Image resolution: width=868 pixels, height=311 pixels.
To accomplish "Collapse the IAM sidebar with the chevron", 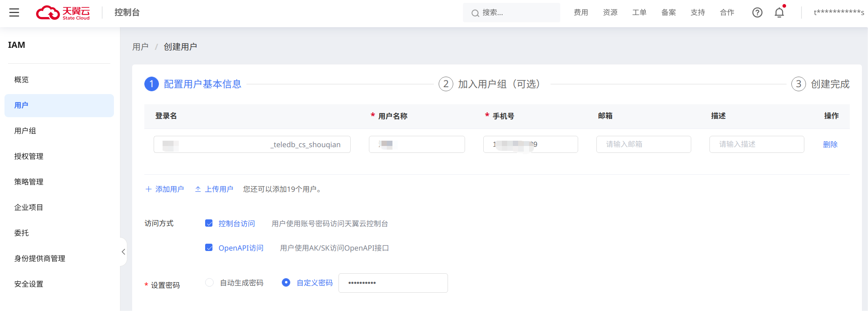I will [x=123, y=252].
